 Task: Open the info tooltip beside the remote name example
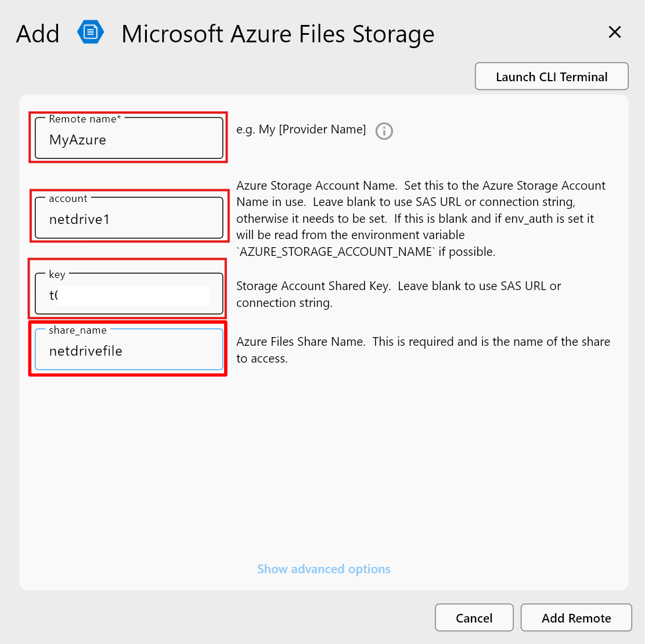(x=384, y=131)
